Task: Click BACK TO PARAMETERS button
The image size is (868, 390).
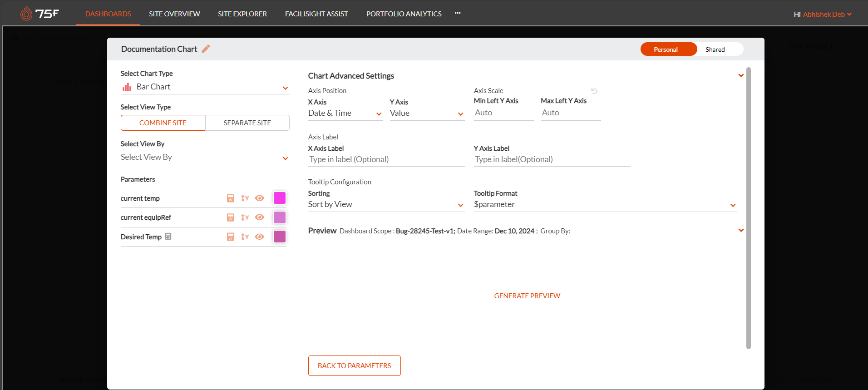Action: click(354, 365)
